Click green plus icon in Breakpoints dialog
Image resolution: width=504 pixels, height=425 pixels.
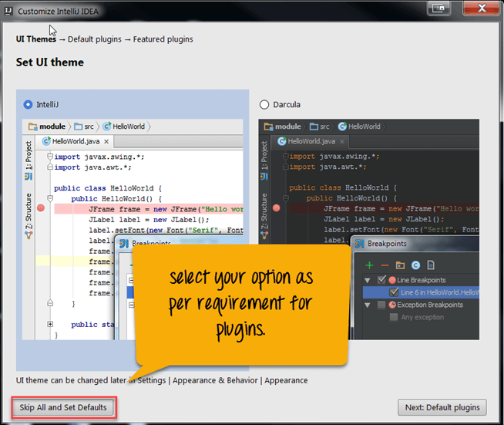pyautogui.click(x=369, y=265)
